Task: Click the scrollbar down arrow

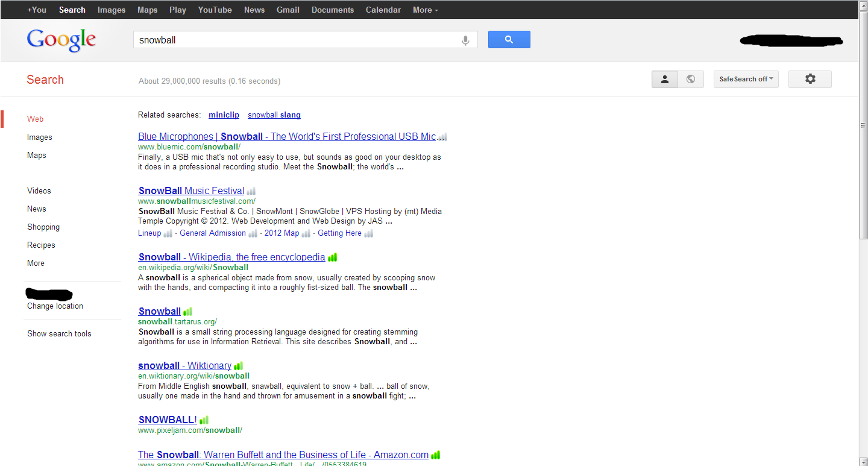Action: [863, 461]
